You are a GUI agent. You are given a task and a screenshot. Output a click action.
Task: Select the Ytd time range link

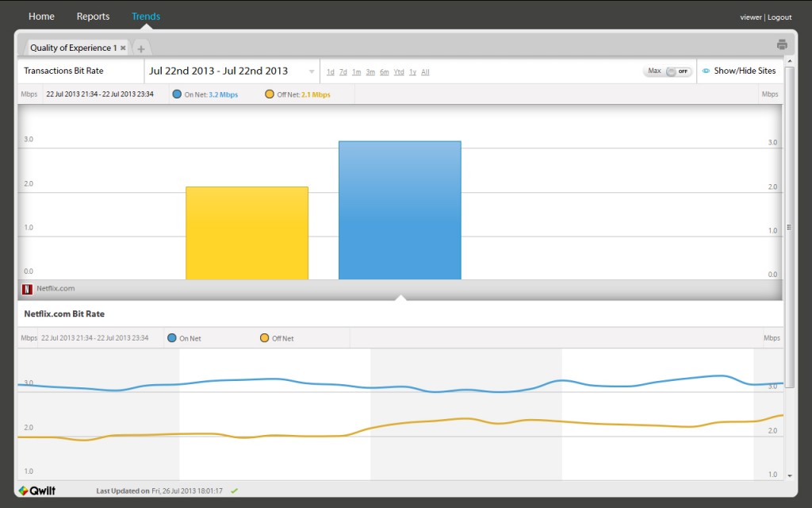coord(399,72)
